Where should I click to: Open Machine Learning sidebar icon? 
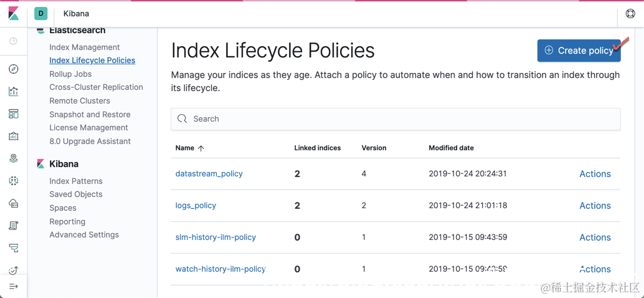point(14,181)
